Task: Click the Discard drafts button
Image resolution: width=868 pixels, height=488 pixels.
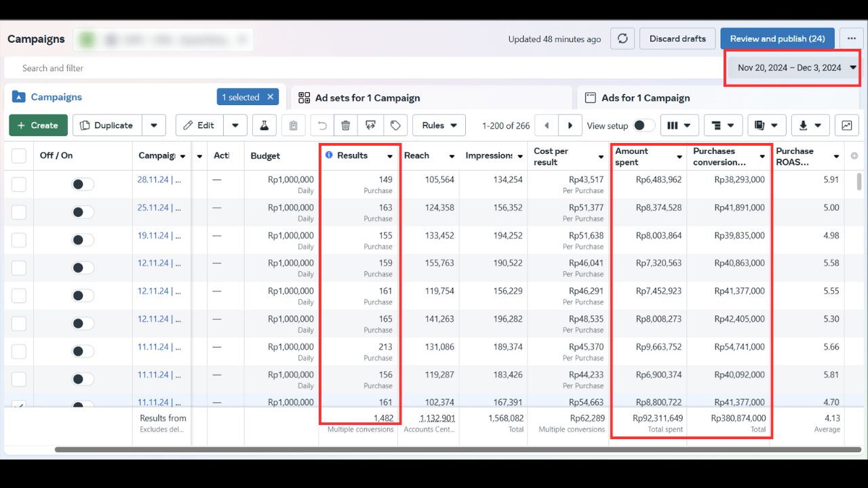Action: pos(677,39)
